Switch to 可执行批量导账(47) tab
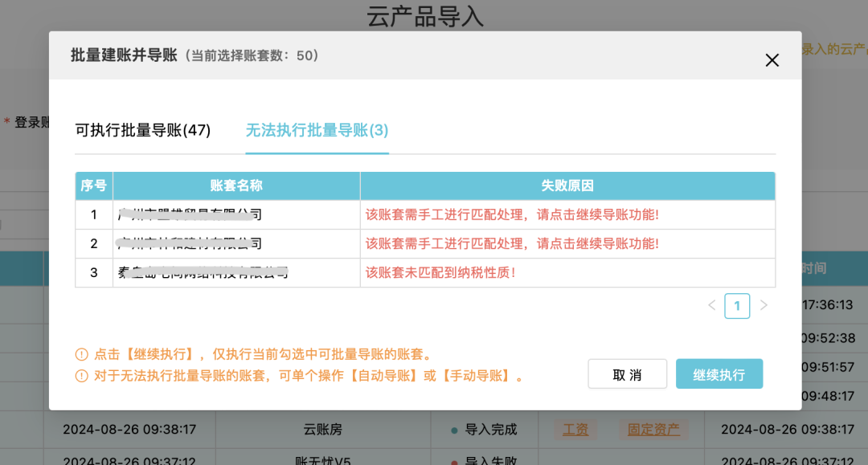Viewport: 868px width, 465px height. 143,131
